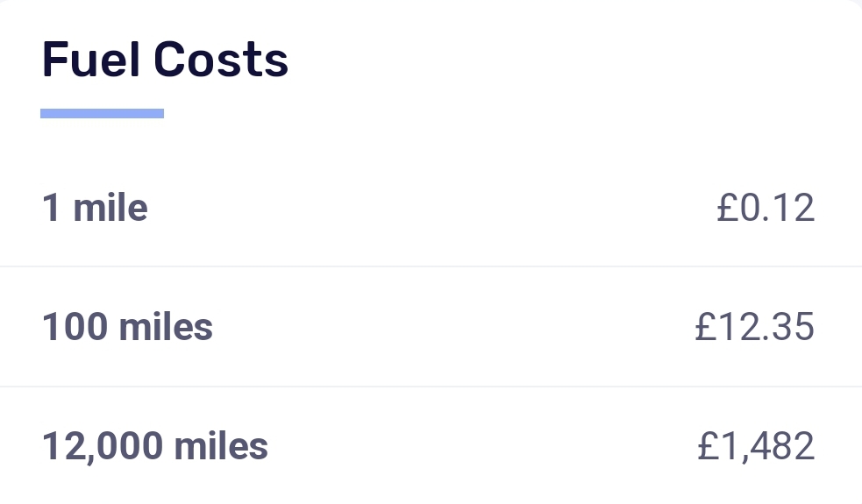Click the £0.12 cost value
This screenshot has height=504, width=862.
766,209
